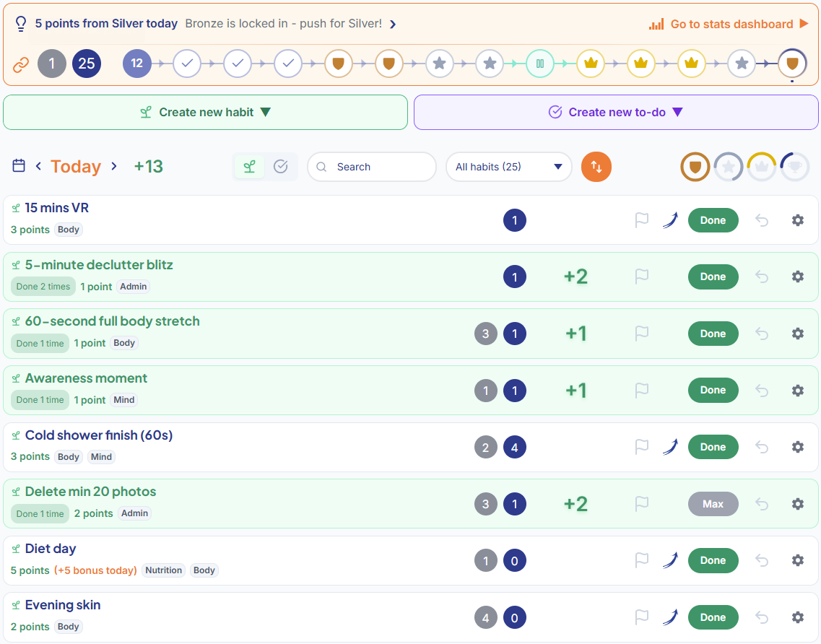The width and height of the screenshot is (821, 644).
Task: Click the gray 1 counter badge in banner
Action: pos(52,64)
